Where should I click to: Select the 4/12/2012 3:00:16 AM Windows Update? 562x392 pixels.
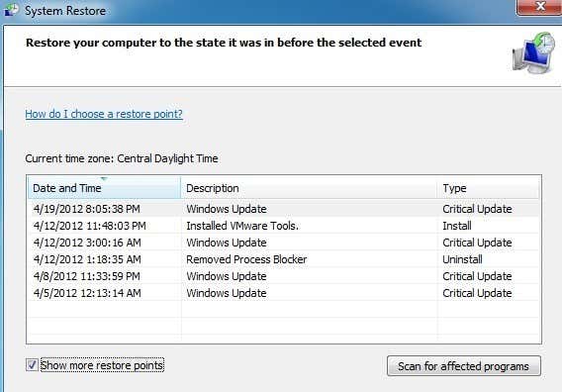coord(284,243)
